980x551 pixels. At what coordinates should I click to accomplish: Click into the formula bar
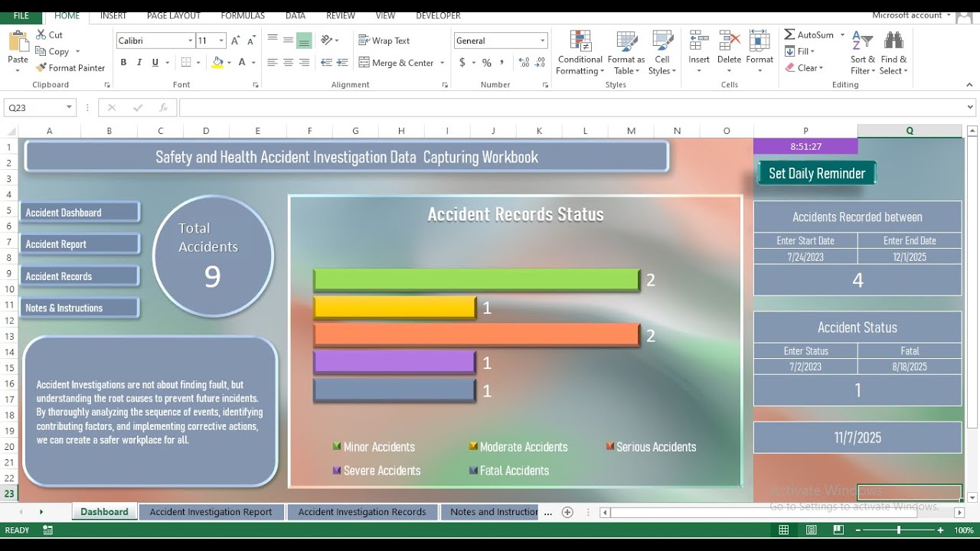coord(571,108)
